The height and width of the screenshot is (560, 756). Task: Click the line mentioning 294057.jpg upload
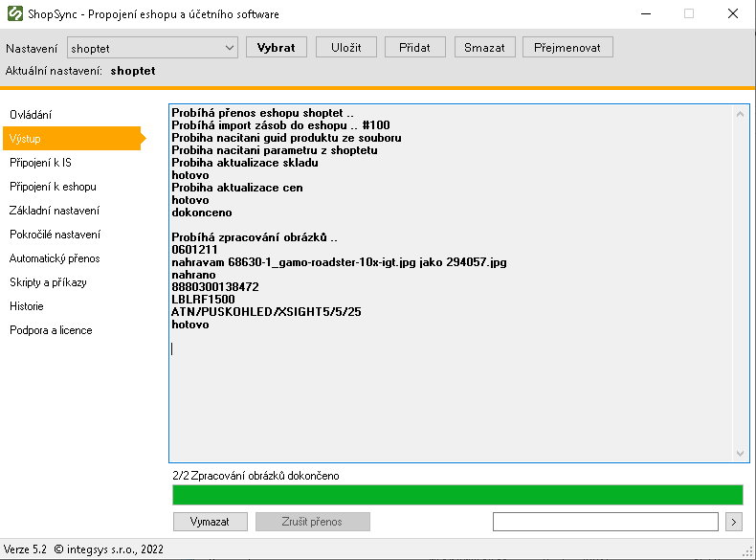[339, 262]
